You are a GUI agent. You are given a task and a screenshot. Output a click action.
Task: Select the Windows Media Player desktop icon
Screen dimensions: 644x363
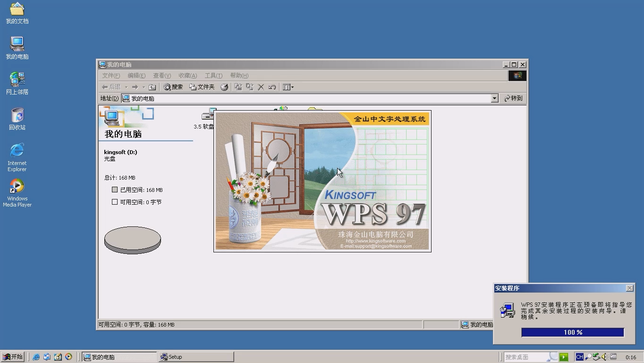click(x=17, y=193)
